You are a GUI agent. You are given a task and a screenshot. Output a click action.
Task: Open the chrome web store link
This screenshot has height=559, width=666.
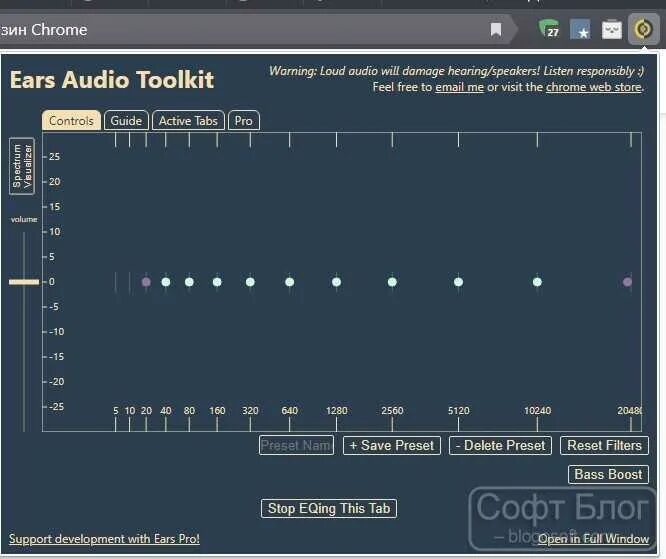click(594, 87)
